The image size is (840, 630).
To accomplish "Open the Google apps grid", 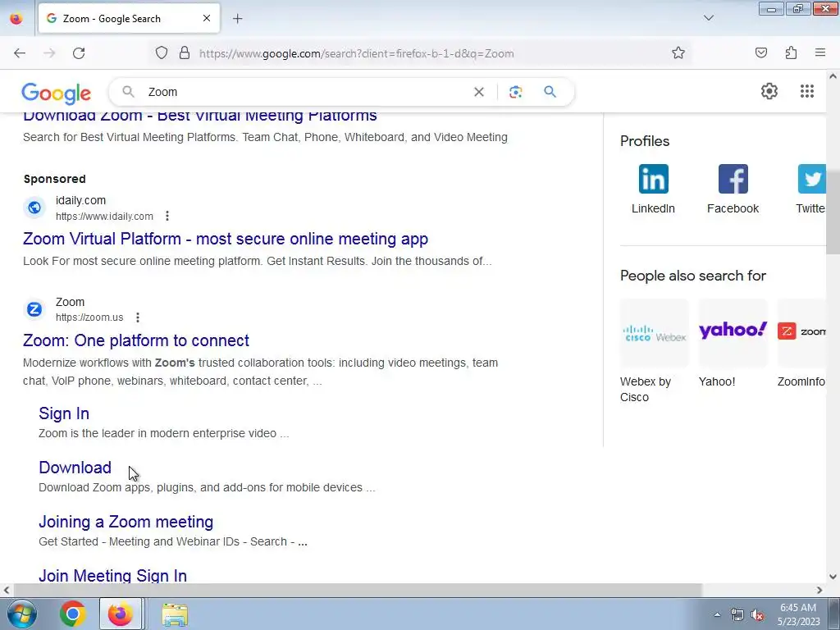I will click(807, 91).
